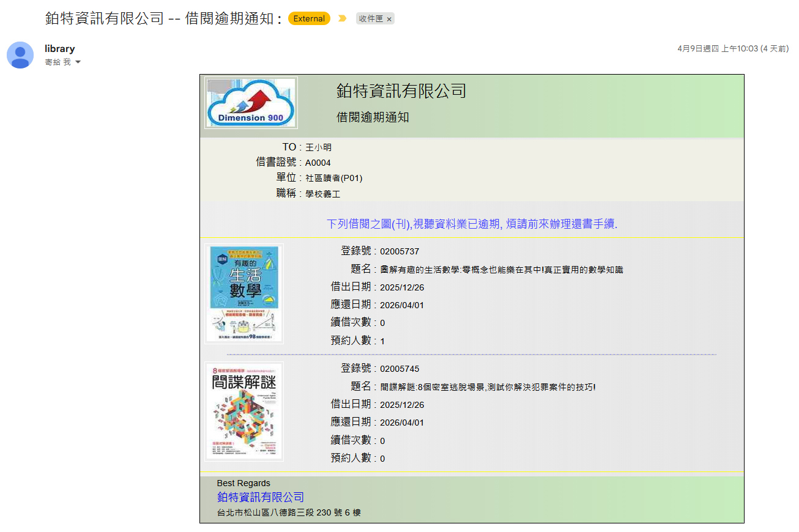This screenshot has height=532, width=799.
Task: Click the blue person icon in the avatar
Action: (x=20, y=55)
